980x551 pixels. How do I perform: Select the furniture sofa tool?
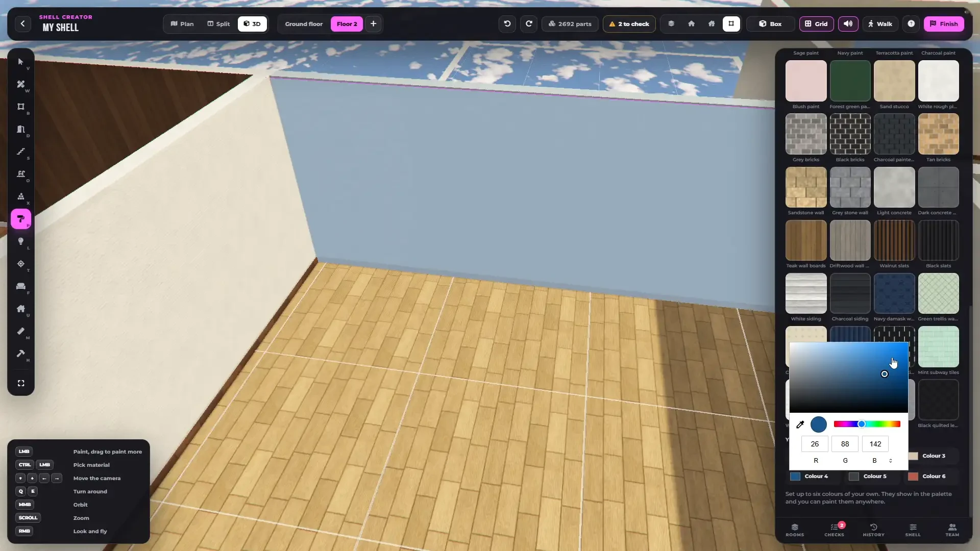[x=21, y=286]
